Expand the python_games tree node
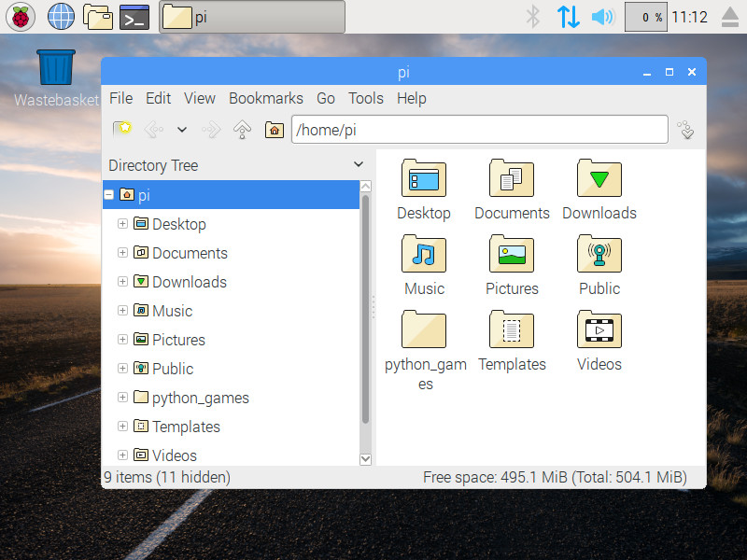 pyautogui.click(x=122, y=398)
